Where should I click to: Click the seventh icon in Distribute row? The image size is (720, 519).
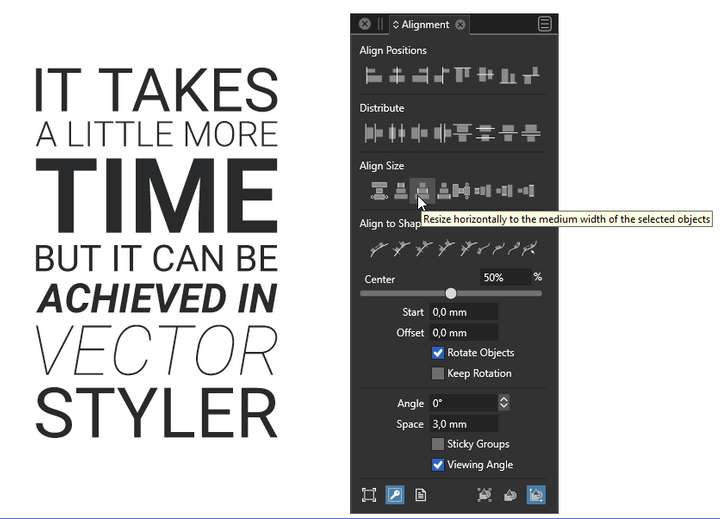pos(508,133)
